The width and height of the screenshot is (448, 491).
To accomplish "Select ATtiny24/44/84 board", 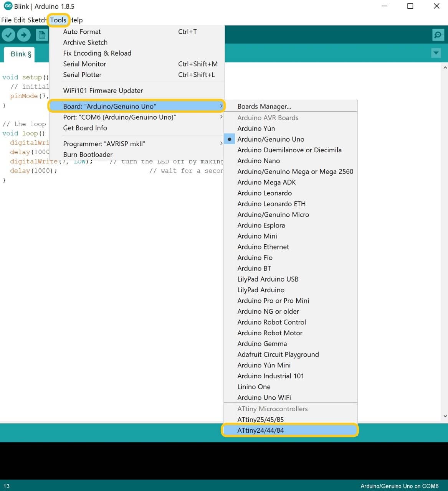I will (290, 430).
